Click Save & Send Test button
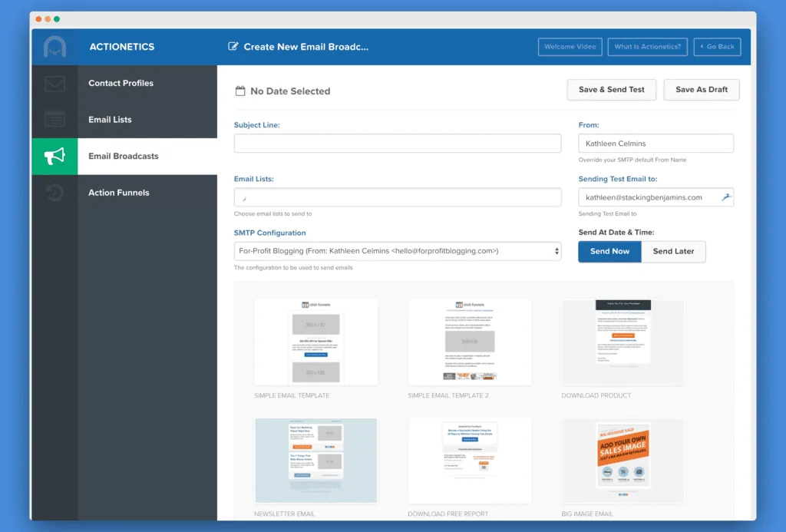 coord(611,90)
